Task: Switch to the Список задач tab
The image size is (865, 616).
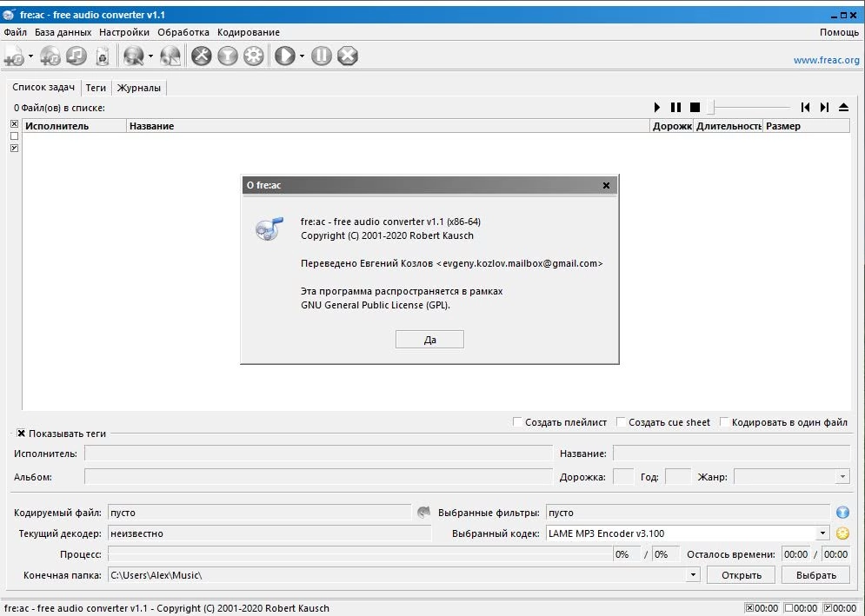Action: coord(43,87)
